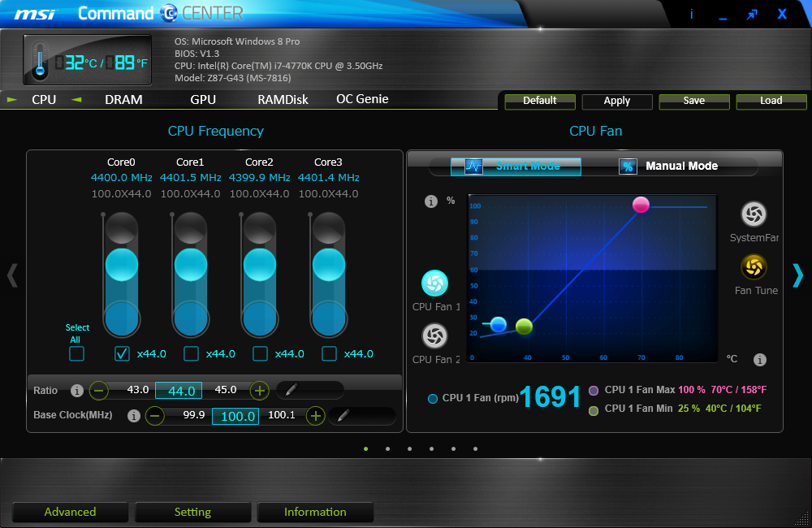Viewport: 812px width, 528px height.
Task: Open the 'i' about icon in title bar
Action: pyautogui.click(x=691, y=14)
